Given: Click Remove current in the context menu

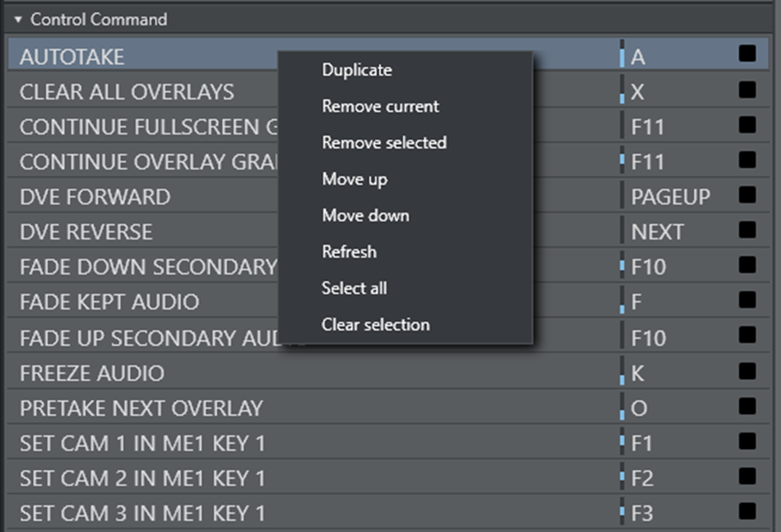Looking at the screenshot, I should [x=380, y=107].
